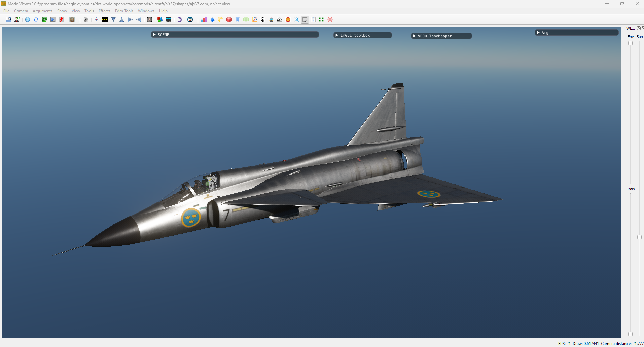Click the blue fast-forward icon
The height and width of the screenshot is (347, 644).
tap(53, 20)
